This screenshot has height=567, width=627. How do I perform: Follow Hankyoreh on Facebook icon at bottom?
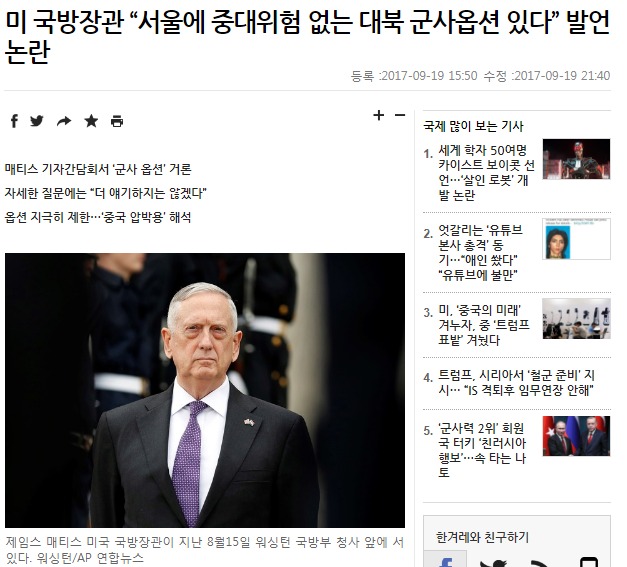pos(445,561)
